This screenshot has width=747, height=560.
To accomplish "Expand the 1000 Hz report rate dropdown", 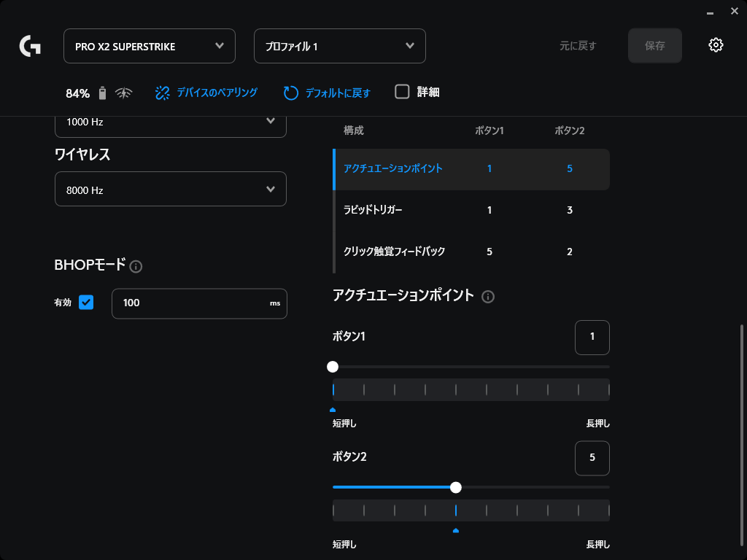I will [171, 122].
